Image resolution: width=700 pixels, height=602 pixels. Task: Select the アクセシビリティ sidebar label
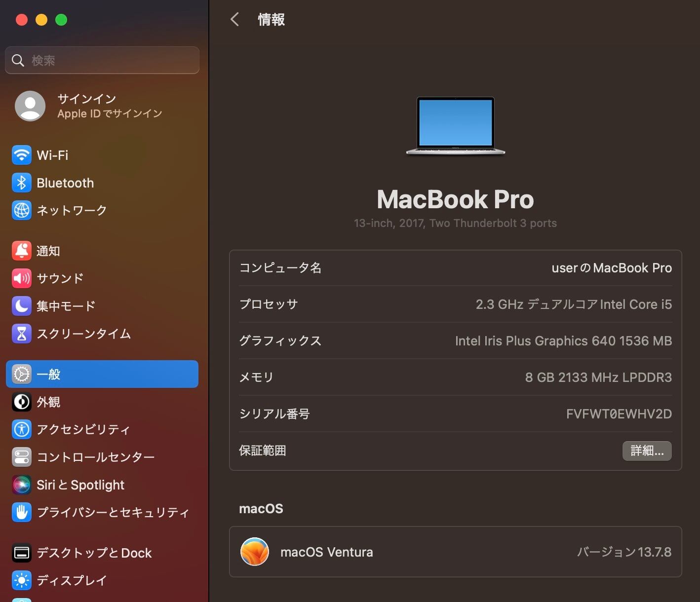click(83, 429)
